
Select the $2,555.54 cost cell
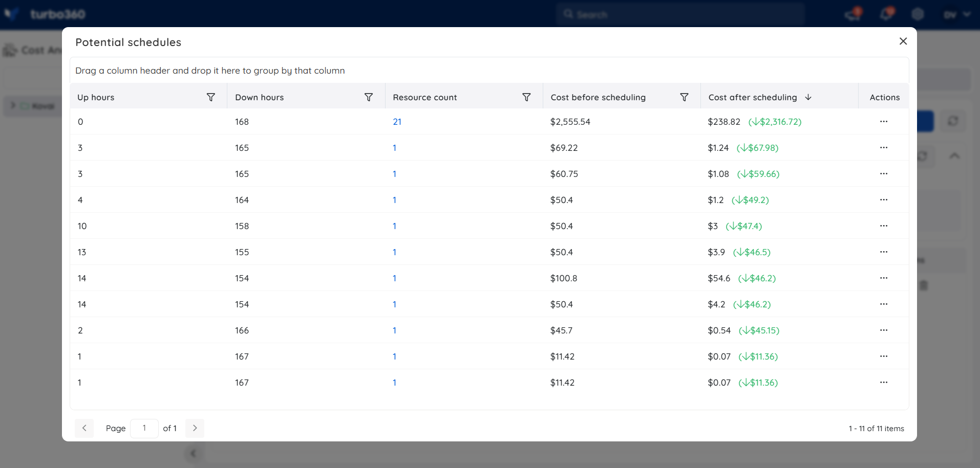[570, 122]
